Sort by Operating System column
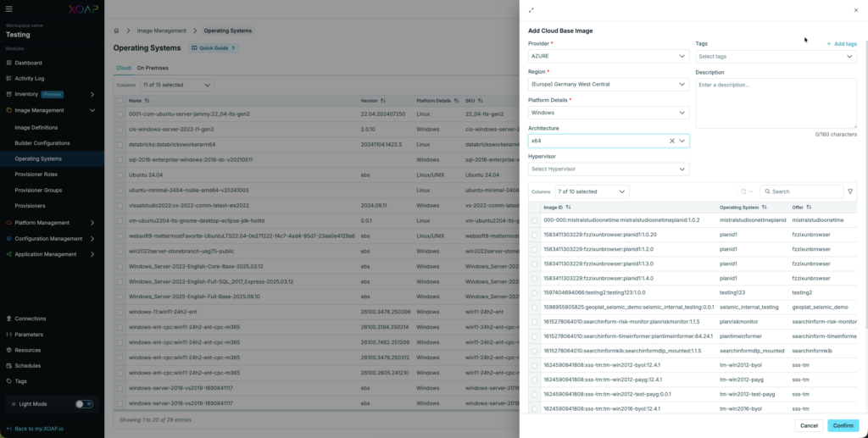The height and width of the screenshot is (438, 868). coord(764,207)
